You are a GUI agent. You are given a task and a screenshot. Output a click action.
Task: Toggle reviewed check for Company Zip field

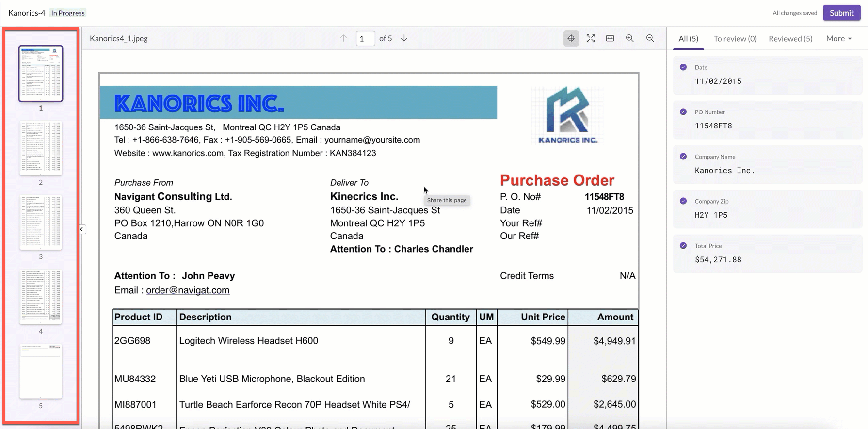tap(683, 201)
